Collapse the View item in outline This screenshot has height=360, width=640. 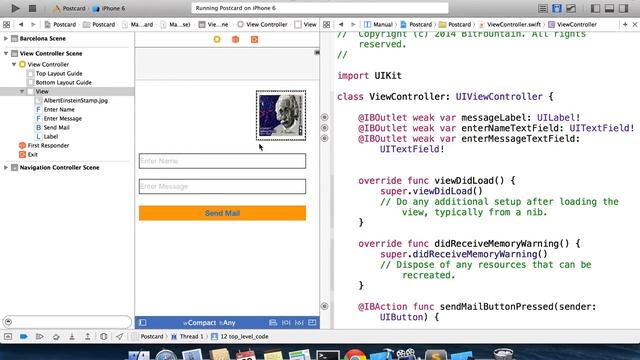point(22,91)
